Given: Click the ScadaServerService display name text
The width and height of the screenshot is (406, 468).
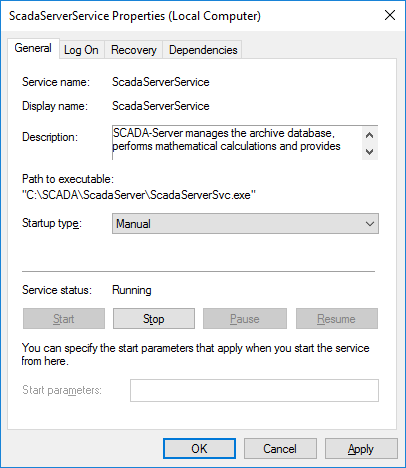Looking at the screenshot, I should coord(161,106).
